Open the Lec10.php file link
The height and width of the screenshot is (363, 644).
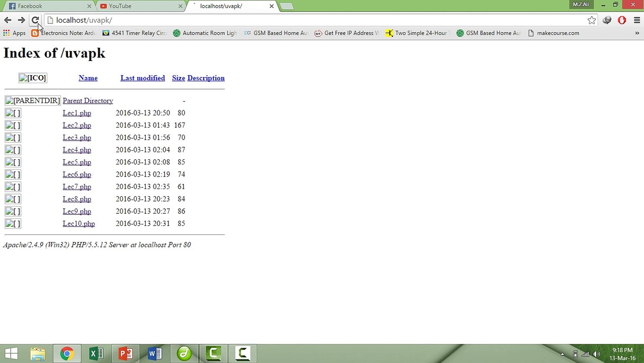point(79,224)
